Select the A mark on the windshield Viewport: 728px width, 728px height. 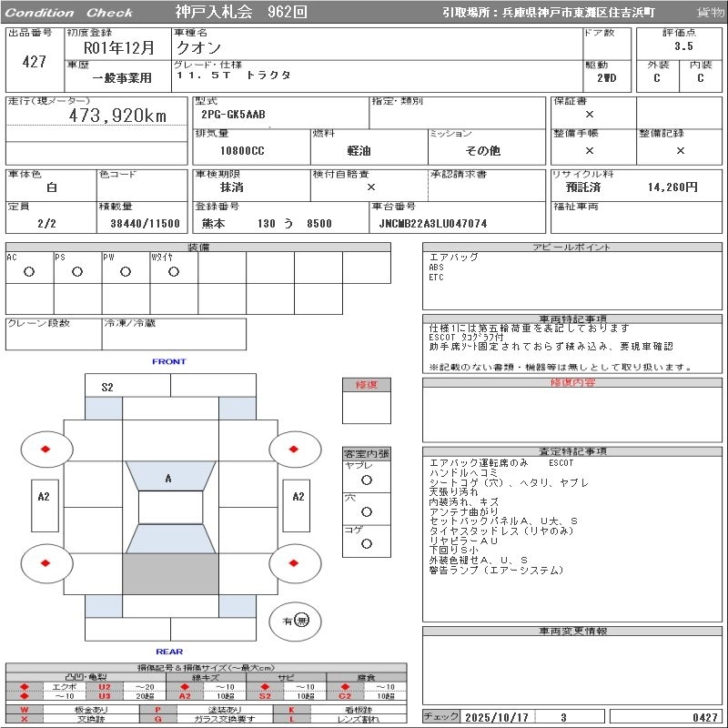click(168, 479)
